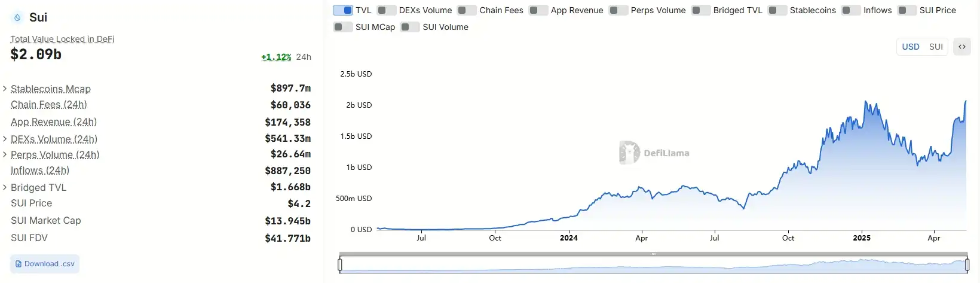Click the Sui chain logo icon
Screen dimensions: 980x283
tap(18, 18)
